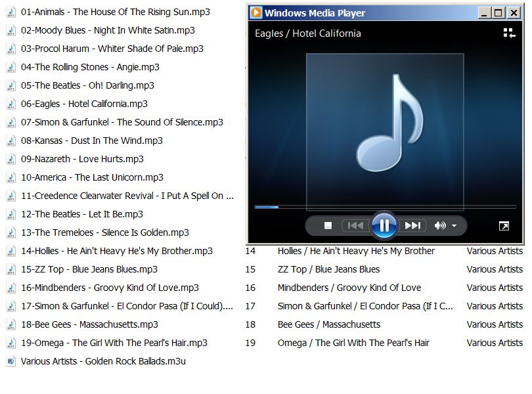
Task: Click the full screen view icon
Action: coord(504,226)
